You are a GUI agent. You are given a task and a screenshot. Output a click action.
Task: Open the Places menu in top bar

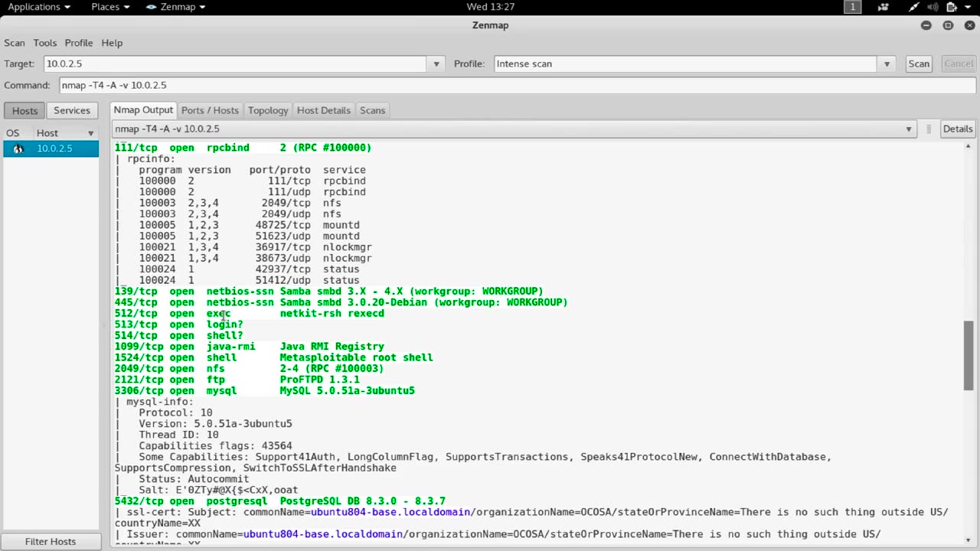[111, 7]
